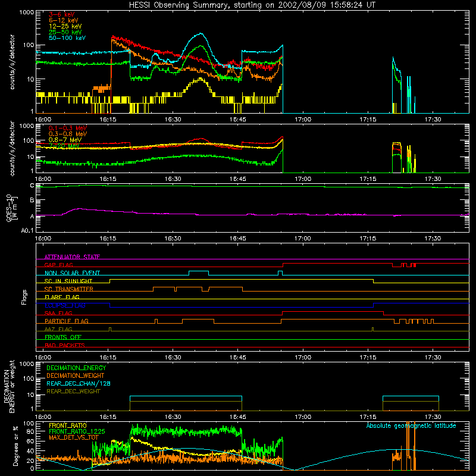Select the AAZ_FLAG label

pos(58,329)
